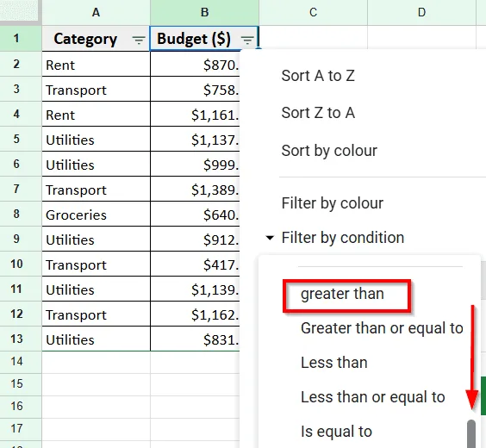Click the $999 budget cell

(196, 164)
